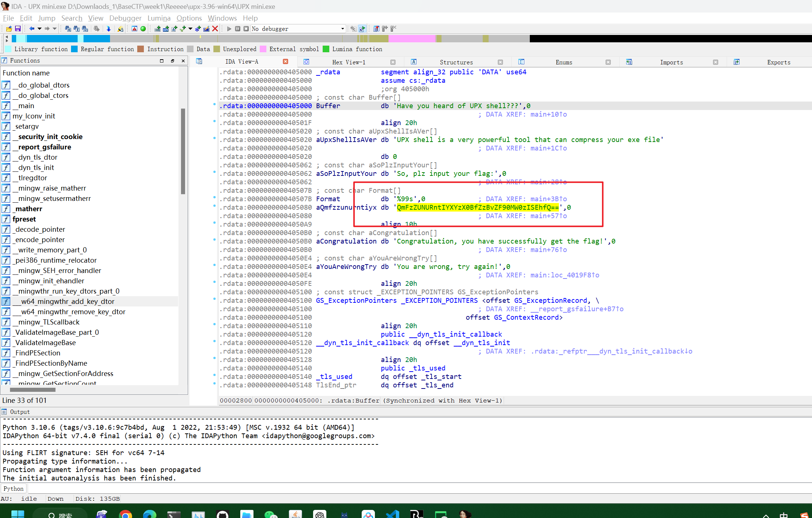This screenshot has width=812, height=518.
Task: Click the pink External symbol legend swatch
Action: click(x=263, y=49)
